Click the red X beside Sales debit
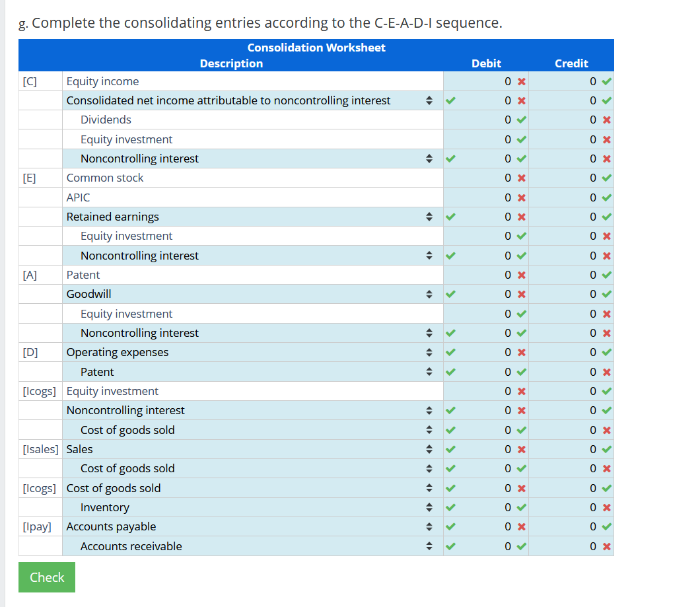 522,449
